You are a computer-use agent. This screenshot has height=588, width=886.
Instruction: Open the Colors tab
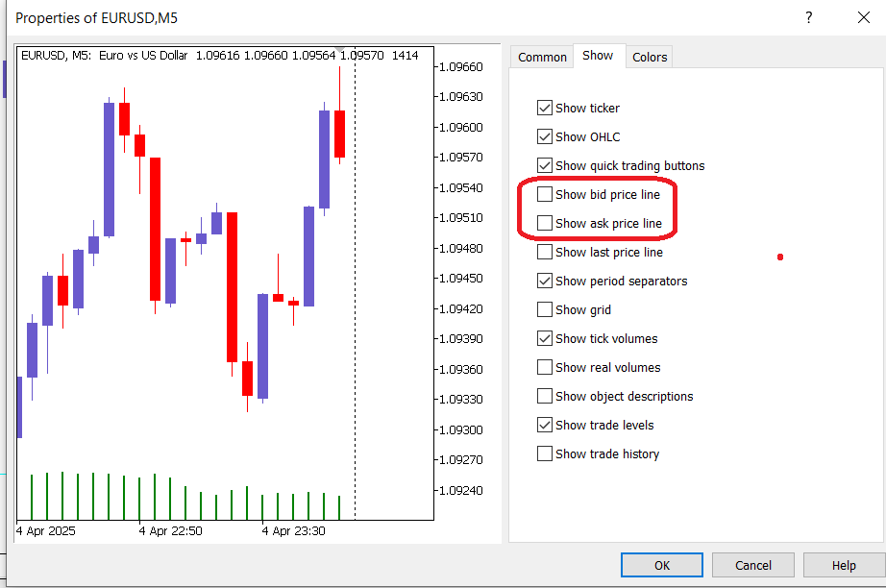650,57
